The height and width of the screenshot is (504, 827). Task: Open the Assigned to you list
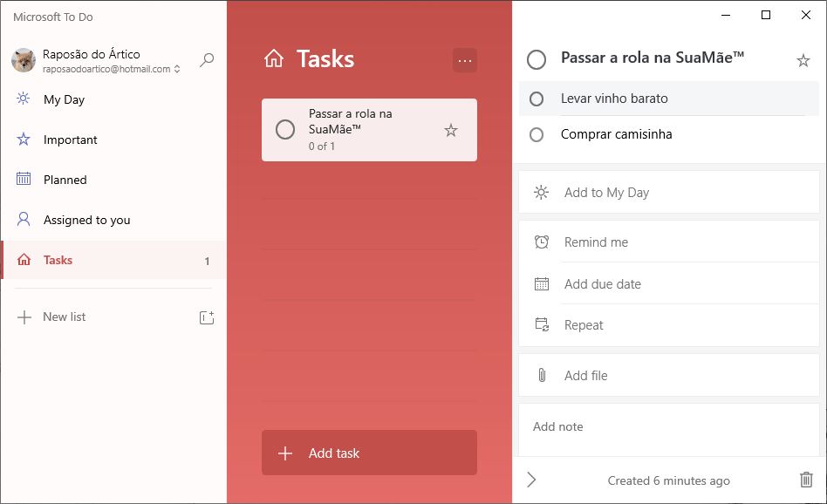[x=113, y=220]
